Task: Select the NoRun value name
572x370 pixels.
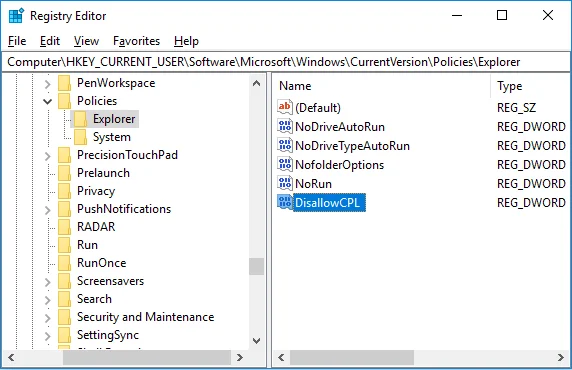Action: (x=313, y=184)
